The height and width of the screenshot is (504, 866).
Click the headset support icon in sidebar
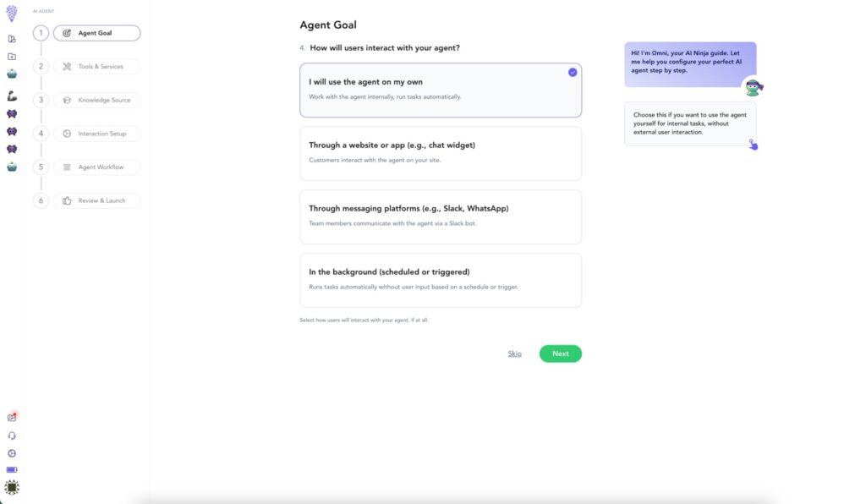coord(11,435)
